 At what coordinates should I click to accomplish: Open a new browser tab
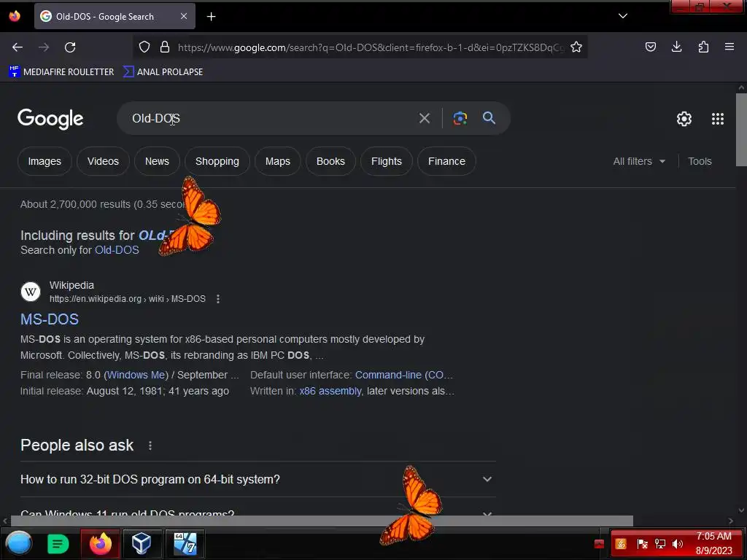tap(211, 17)
